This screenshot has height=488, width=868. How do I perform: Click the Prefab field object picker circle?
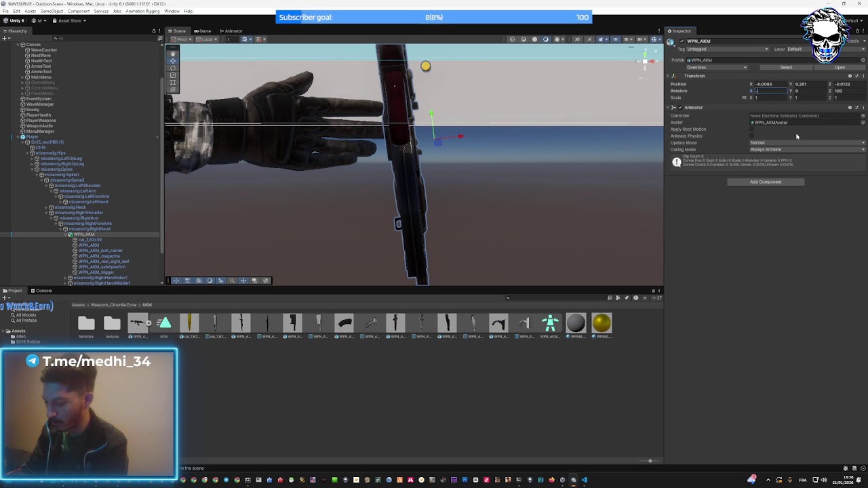point(863,60)
